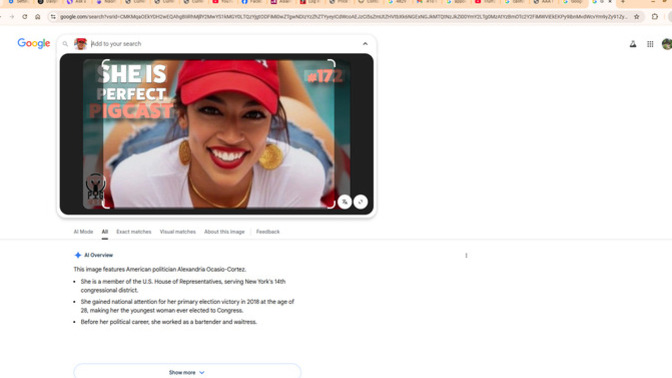Screen dimensions: 672x378
Task: Open the browser extensions puzzle icon
Action: point(654,17)
